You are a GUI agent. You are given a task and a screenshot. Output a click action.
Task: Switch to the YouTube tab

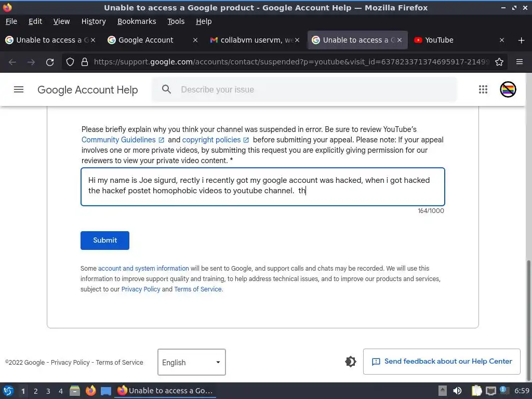pos(460,41)
